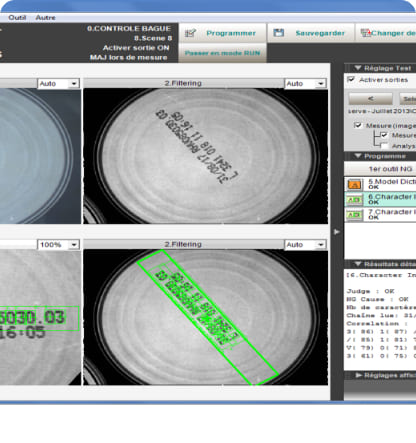Click the side panel collapse arrow

tap(337, 231)
